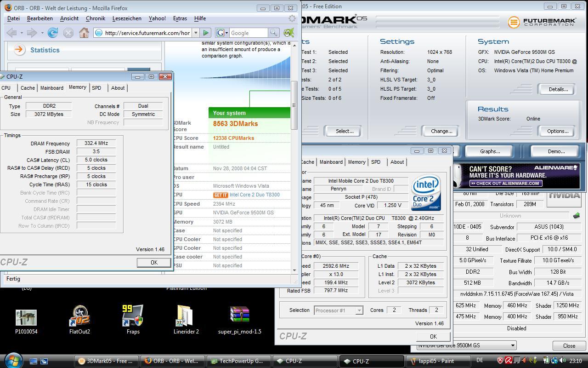Open GPU selection dropdown in GPU-Z

466,345
